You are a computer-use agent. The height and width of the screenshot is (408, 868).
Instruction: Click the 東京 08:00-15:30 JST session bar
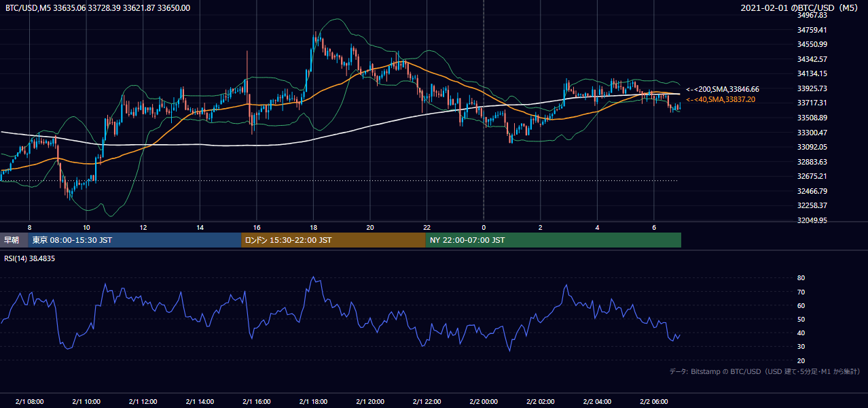coord(134,240)
